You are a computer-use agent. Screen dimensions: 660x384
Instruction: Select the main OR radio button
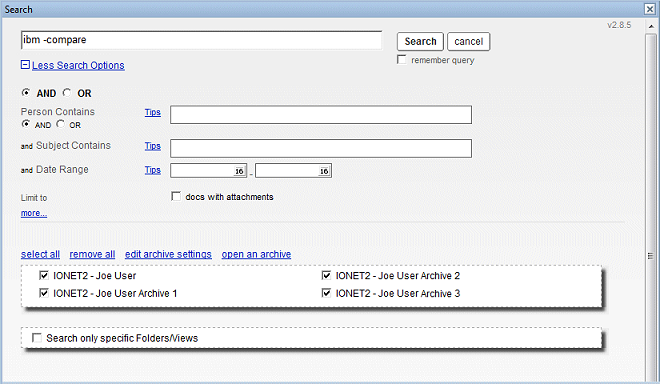click(67, 93)
